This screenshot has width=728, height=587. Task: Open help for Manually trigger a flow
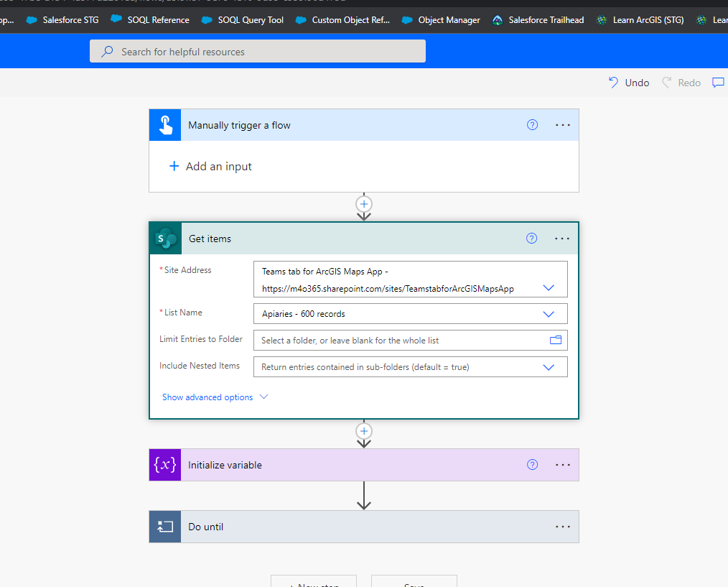(532, 124)
